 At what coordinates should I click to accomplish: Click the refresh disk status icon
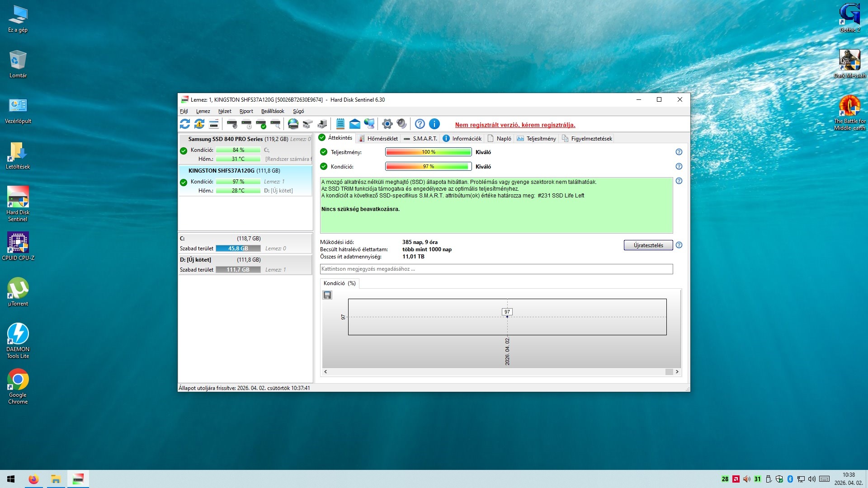[x=185, y=124]
